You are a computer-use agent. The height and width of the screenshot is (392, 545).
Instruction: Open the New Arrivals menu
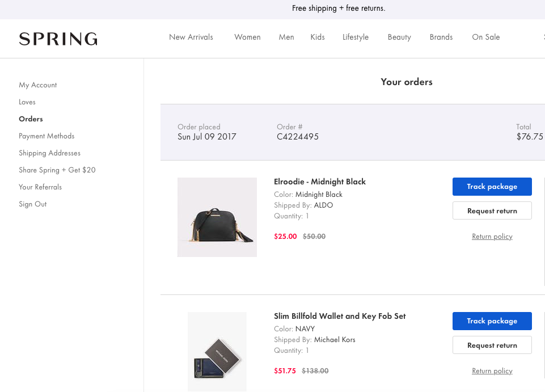[x=191, y=37]
